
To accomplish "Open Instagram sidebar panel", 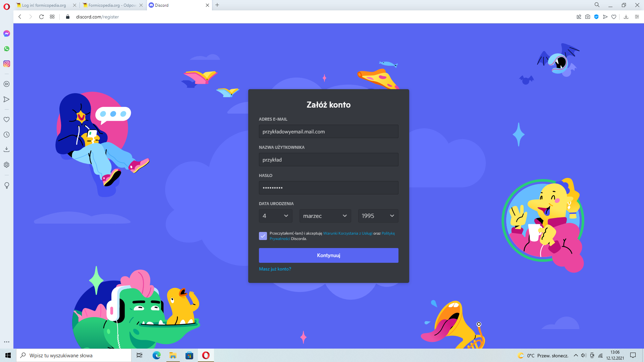I will click(x=7, y=64).
